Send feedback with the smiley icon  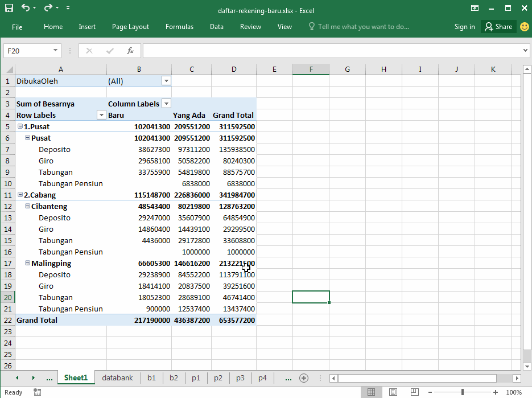tap(524, 26)
